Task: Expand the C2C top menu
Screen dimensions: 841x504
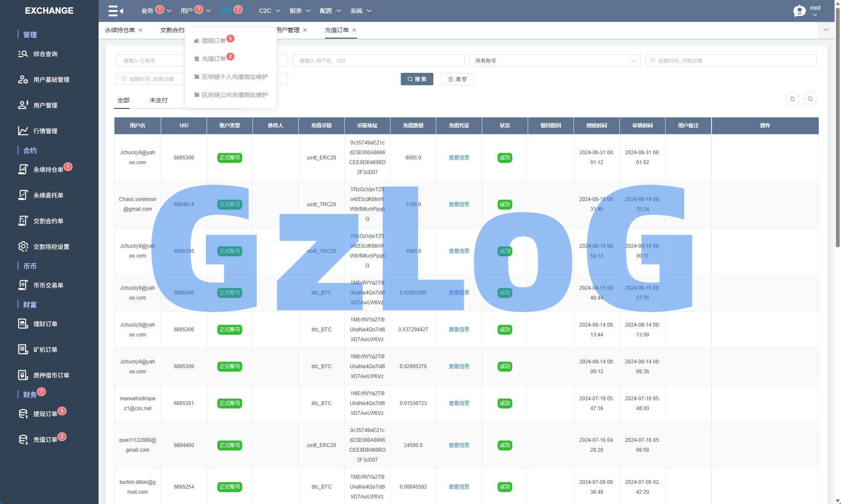Action: [x=270, y=11]
